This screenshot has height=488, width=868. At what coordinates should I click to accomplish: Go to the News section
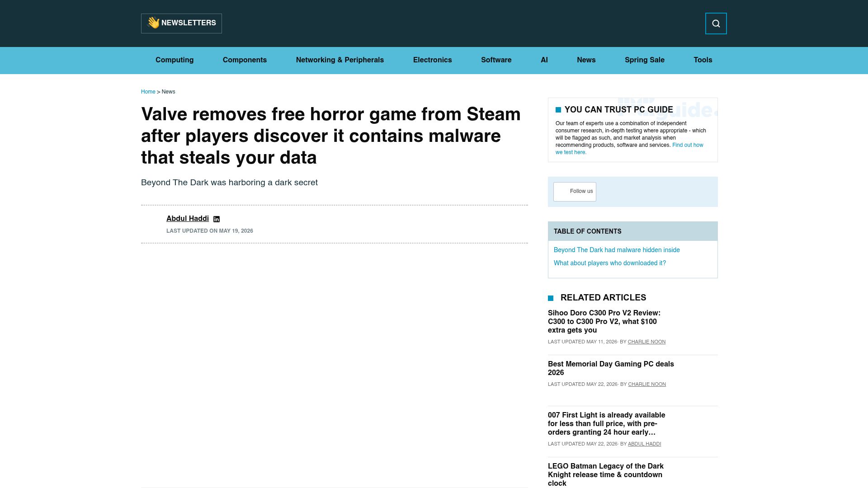586,60
